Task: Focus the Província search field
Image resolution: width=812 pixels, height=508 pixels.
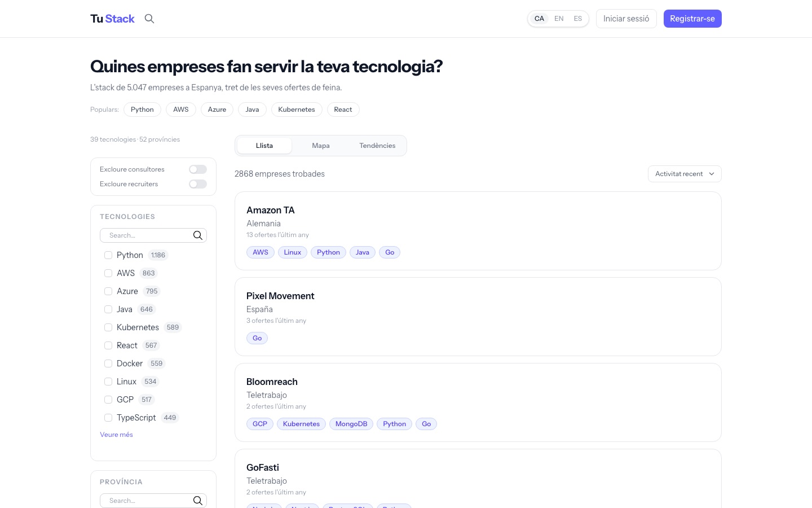Action: point(153,501)
